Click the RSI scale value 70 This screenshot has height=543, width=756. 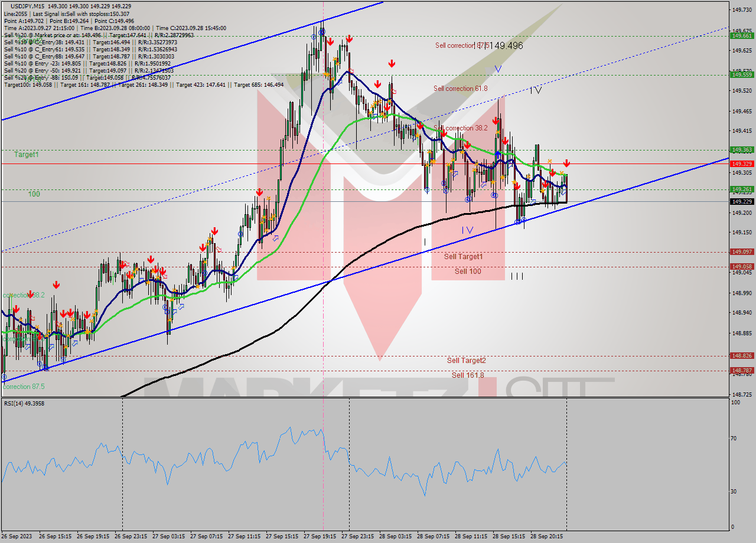[x=735, y=439]
